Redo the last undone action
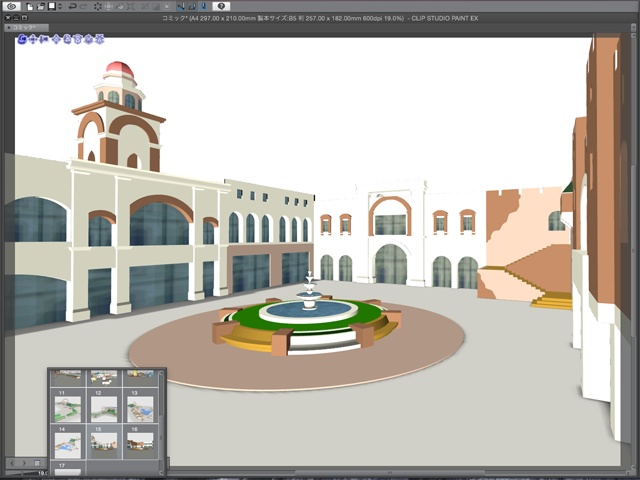Screen dimensions: 640x480 tap(83, 7)
